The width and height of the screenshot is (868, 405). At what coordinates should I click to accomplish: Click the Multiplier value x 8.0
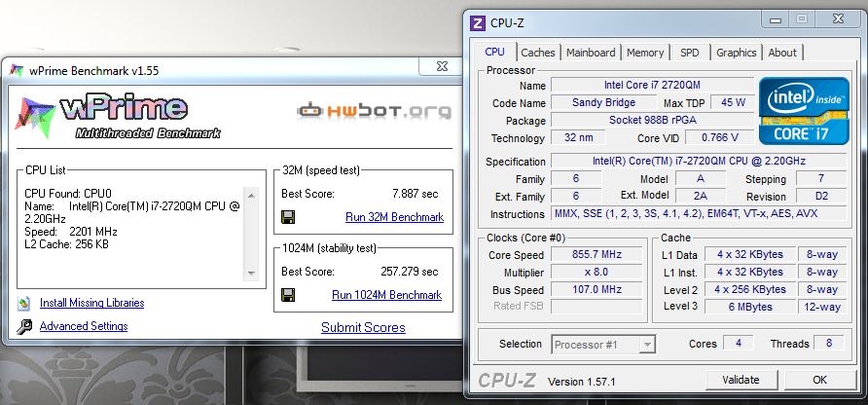tap(597, 272)
